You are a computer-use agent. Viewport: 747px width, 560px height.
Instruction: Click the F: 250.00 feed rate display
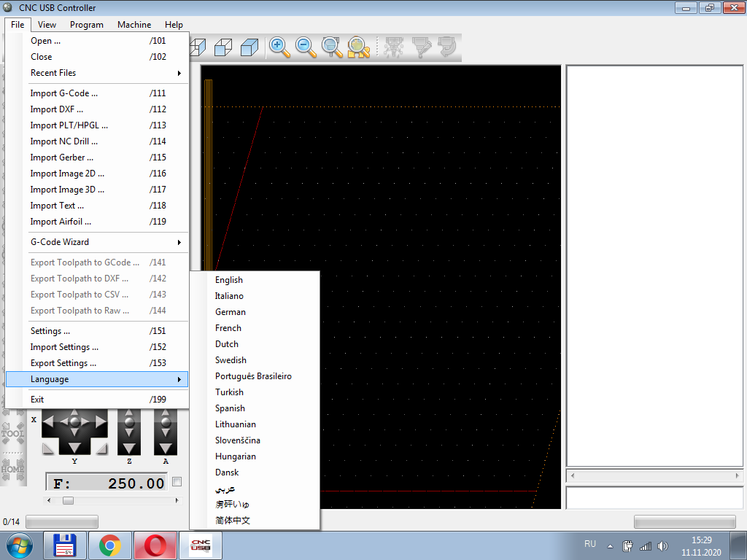(107, 483)
